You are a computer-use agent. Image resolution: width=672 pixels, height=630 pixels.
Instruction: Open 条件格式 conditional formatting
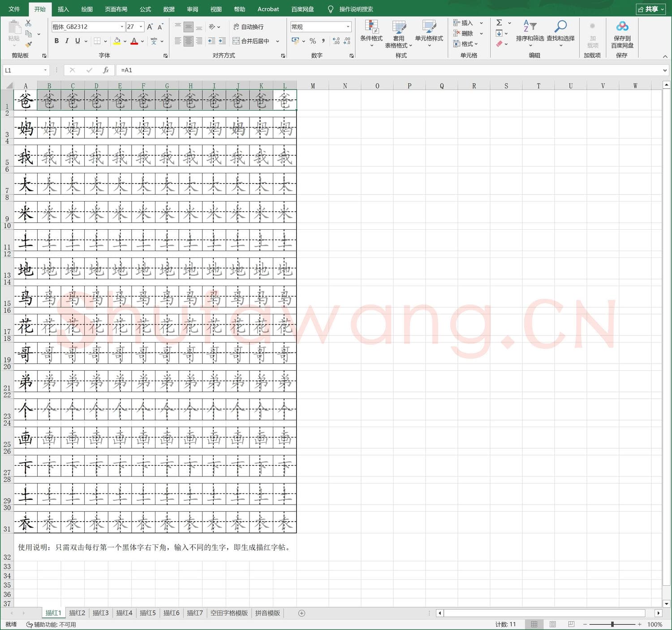[x=371, y=34]
